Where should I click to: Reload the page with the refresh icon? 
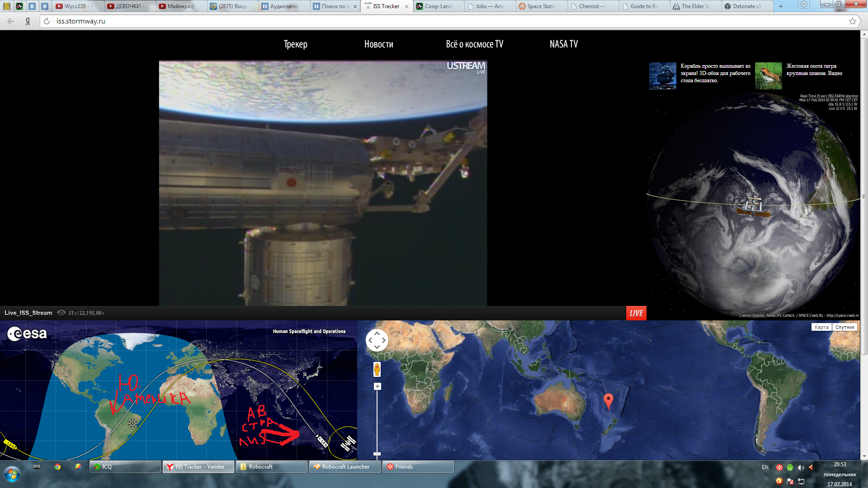[x=47, y=21]
